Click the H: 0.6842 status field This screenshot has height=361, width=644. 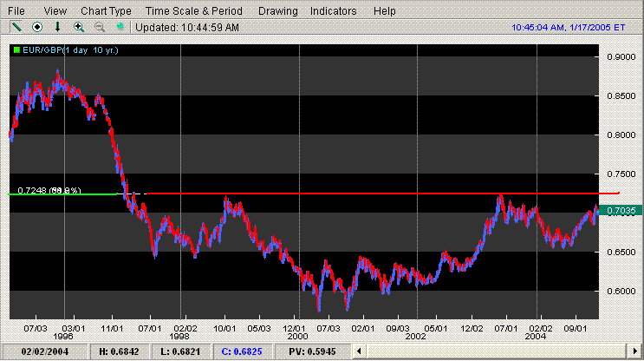[x=119, y=351]
